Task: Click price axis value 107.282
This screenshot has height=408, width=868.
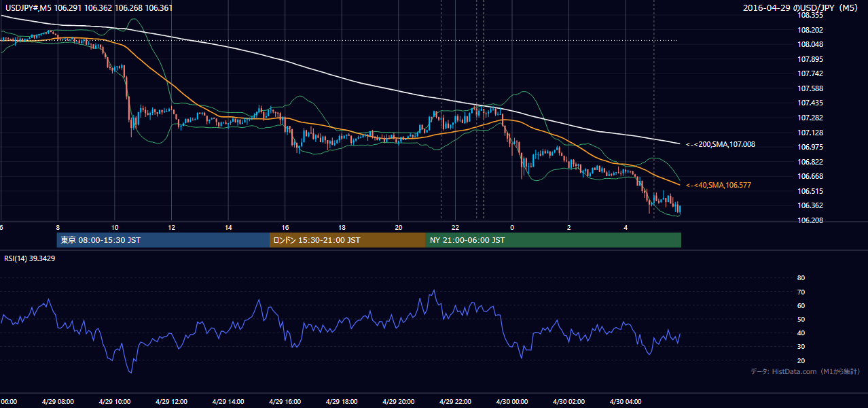Action: point(810,118)
